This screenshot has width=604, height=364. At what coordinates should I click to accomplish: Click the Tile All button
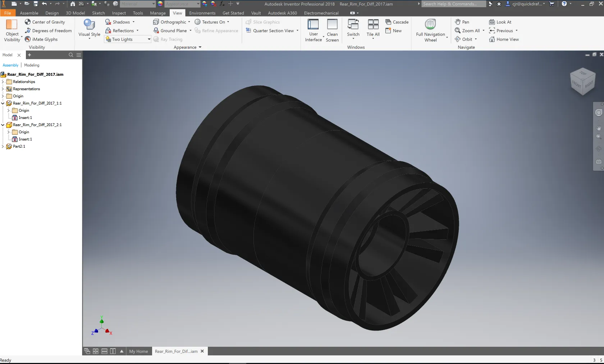(x=373, y=25)
